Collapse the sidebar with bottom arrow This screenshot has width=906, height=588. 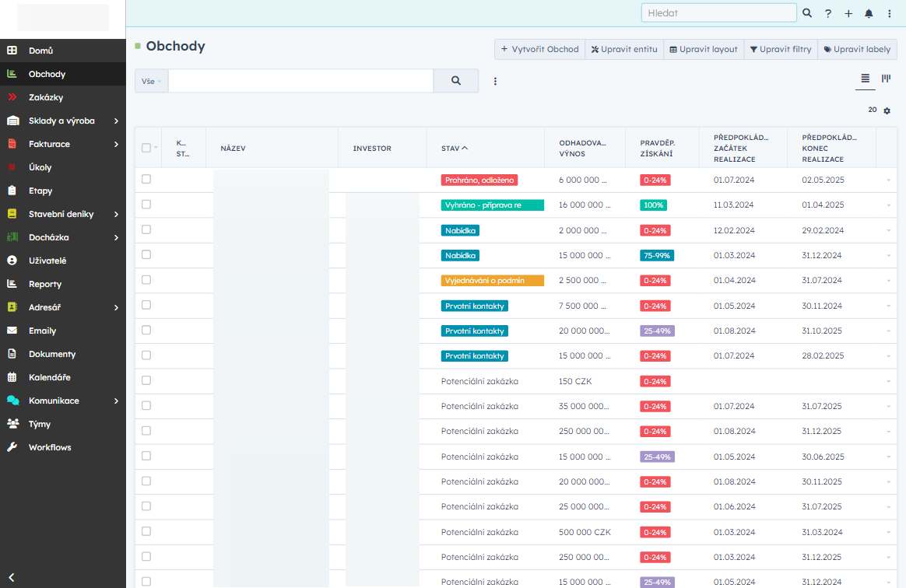point(12,577)
